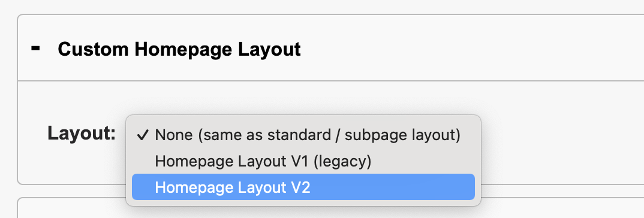644x218 pixels.
Task: Choose Homepage Layout V1 (legacy)
Action: point(303,161)
